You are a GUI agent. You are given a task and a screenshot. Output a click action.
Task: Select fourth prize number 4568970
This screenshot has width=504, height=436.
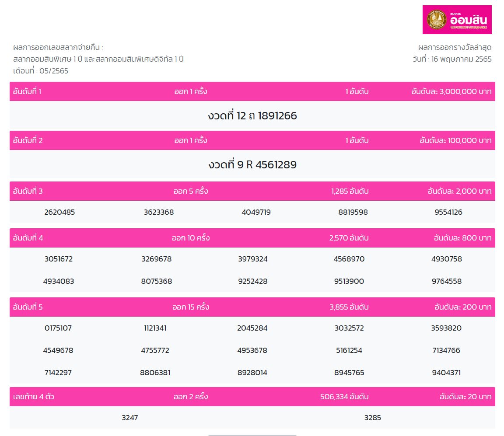349,259
